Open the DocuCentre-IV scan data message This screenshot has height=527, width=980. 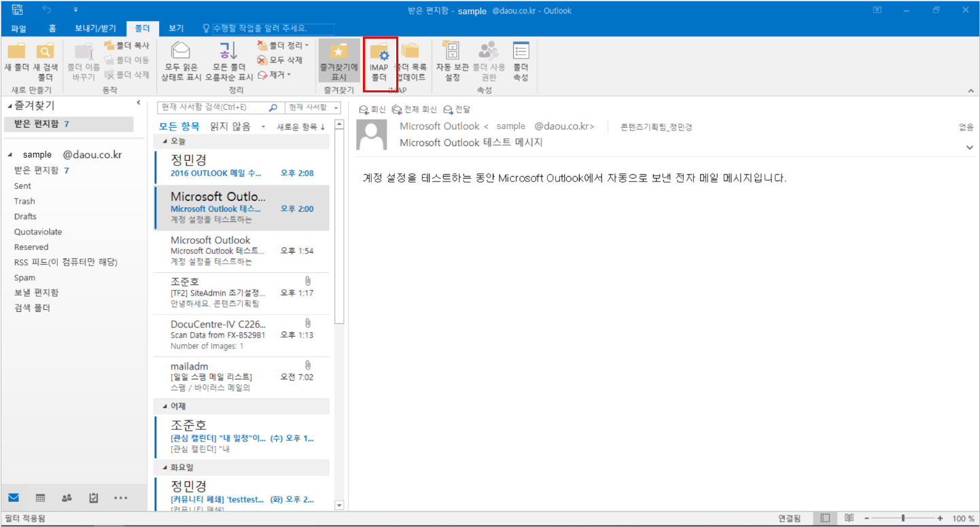tap(241, 335)
